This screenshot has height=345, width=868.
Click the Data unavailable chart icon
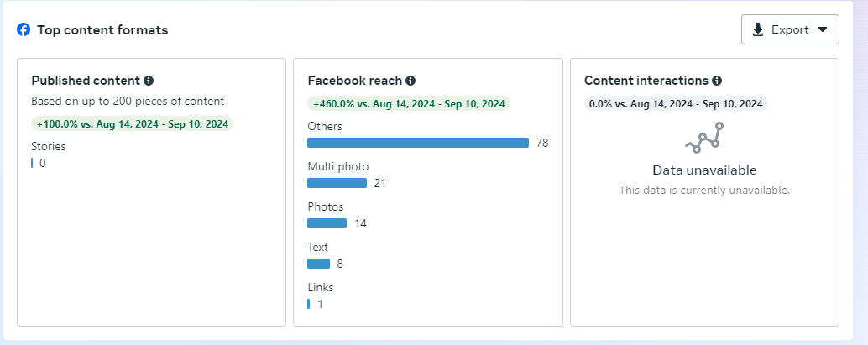tap(704, 139)
